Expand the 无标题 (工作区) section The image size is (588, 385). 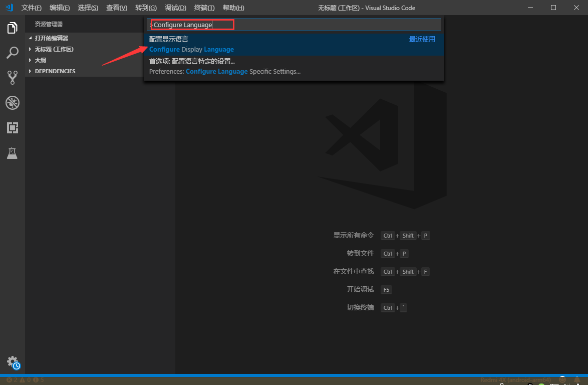coord(84,49)
